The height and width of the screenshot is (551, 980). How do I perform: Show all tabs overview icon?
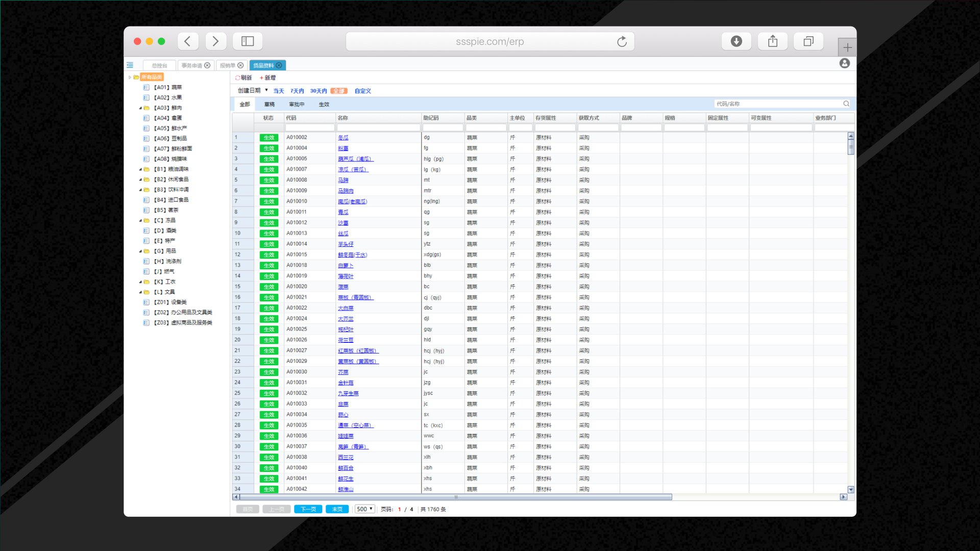point(808,41)
